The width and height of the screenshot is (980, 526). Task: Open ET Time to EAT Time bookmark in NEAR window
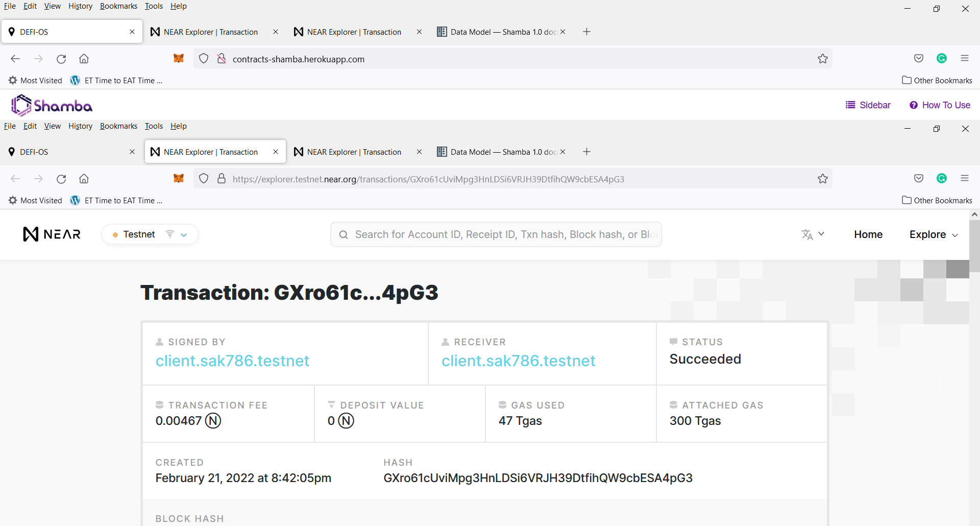(116, 201)
